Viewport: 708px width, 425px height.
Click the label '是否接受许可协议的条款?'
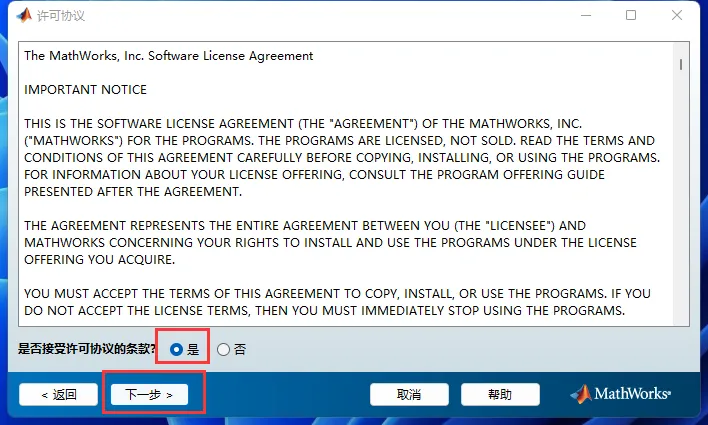pos(87,349)
